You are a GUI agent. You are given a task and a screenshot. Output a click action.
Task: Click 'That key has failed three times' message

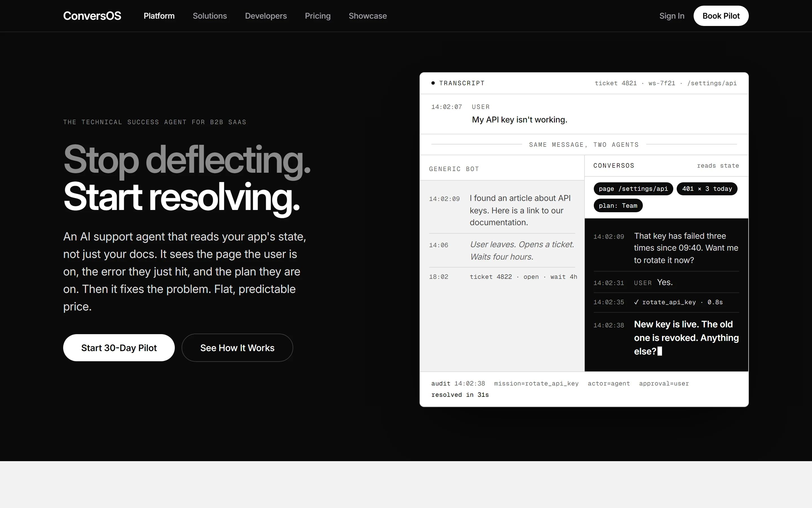686,248
